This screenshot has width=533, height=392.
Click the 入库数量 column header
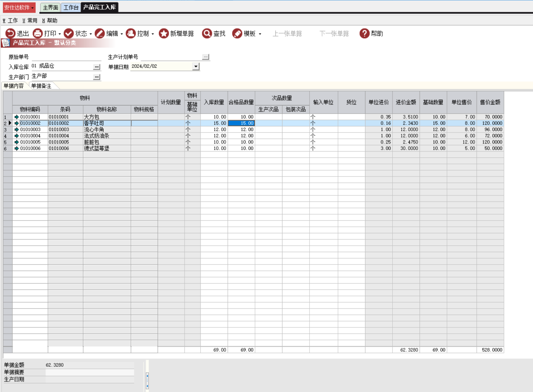(214, 102)
